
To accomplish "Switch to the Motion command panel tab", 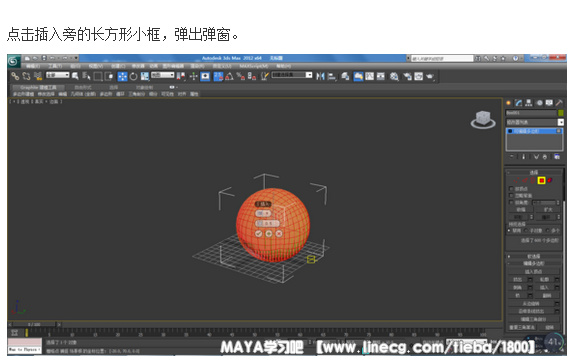I will 539,103.
